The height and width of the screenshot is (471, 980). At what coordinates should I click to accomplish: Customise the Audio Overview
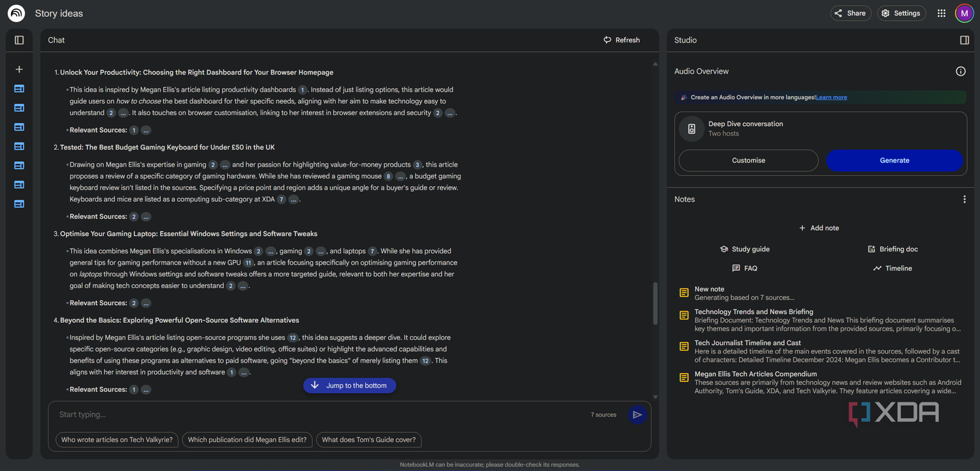[x=749, y=160]
